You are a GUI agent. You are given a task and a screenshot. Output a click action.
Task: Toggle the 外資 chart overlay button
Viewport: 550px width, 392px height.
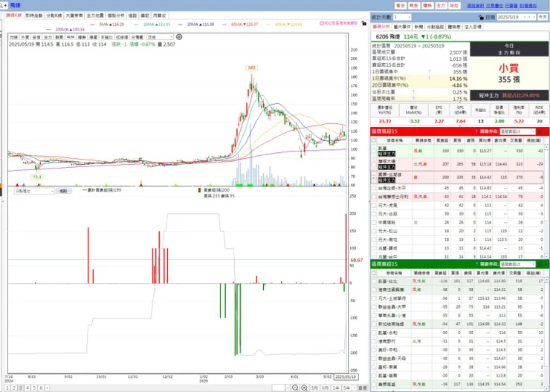point(25,37)
